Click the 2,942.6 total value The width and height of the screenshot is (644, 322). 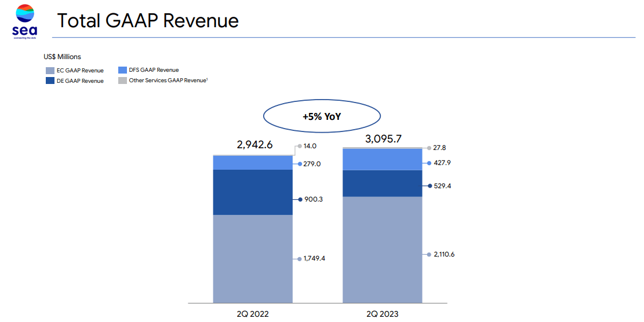pyautogui.click(x=254, y=145)
